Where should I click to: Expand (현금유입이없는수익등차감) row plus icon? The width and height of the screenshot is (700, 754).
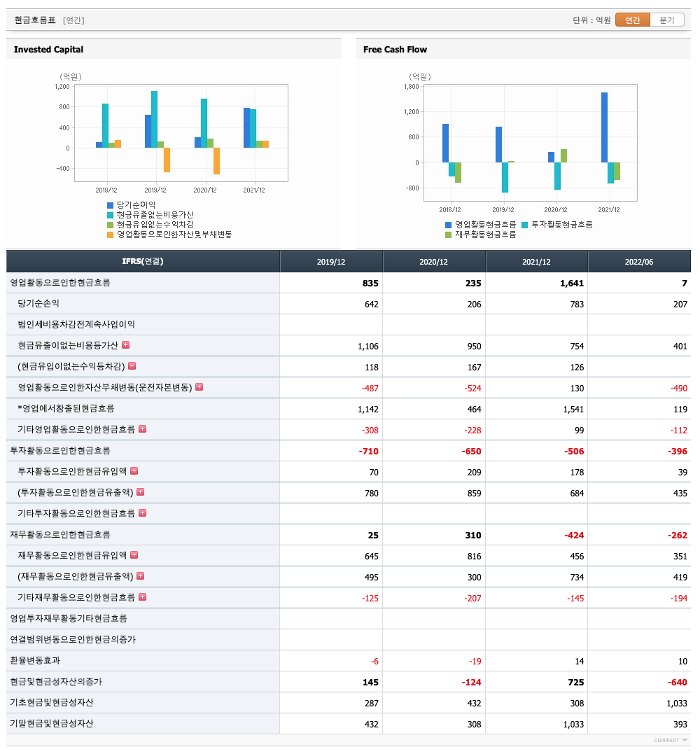coord(132,366)
